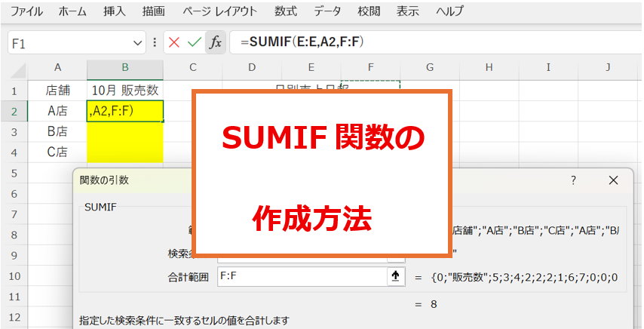Select the 挿入 ribbon tab
Screen dimensions: 644x329
point(115,11)
